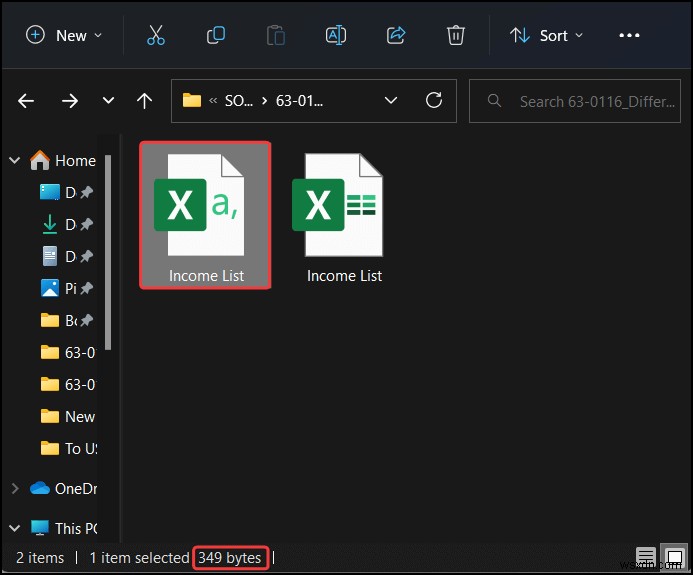The height and width of the screenshot is (575, 693).
Task: Switch to large icons view layout
Action: coord(673,557)
